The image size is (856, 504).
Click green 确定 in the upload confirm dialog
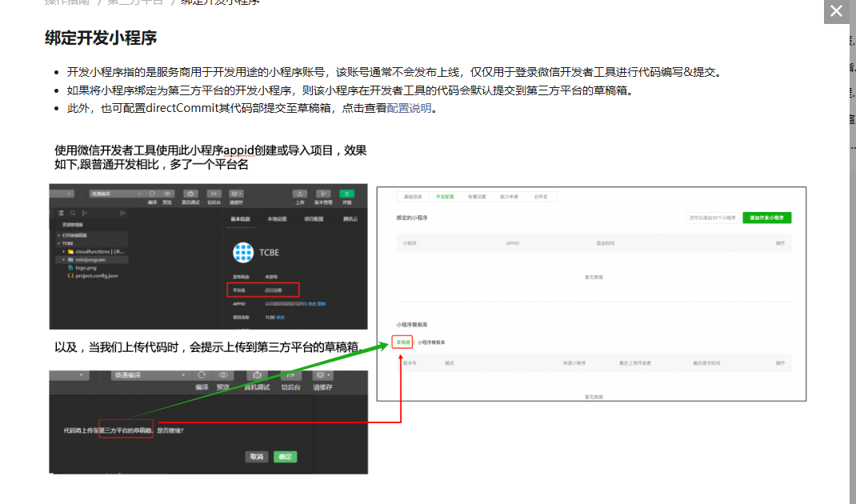pos(286,457)
